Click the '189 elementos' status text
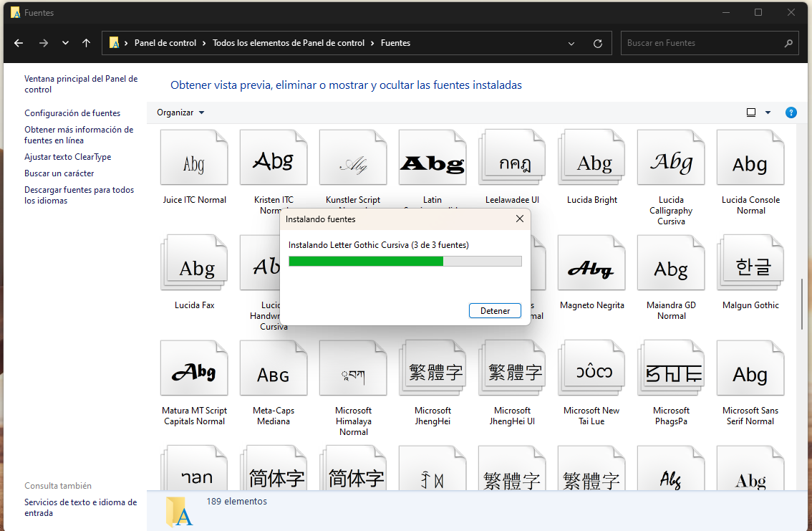Viewport: 812px width, 531px height. pyautogui.click(x=237, y=501)
